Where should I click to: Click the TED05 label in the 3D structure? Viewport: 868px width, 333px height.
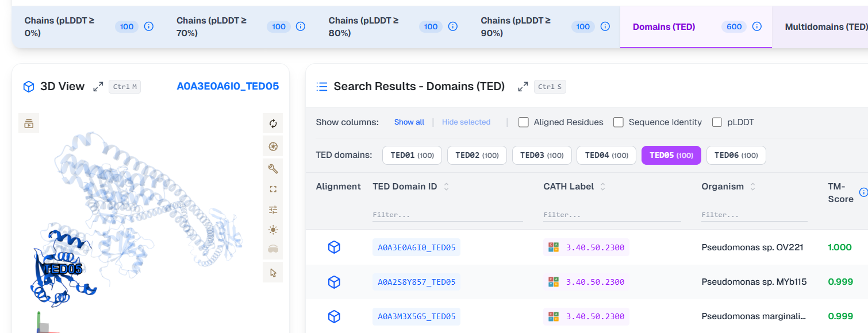[63, 269]
